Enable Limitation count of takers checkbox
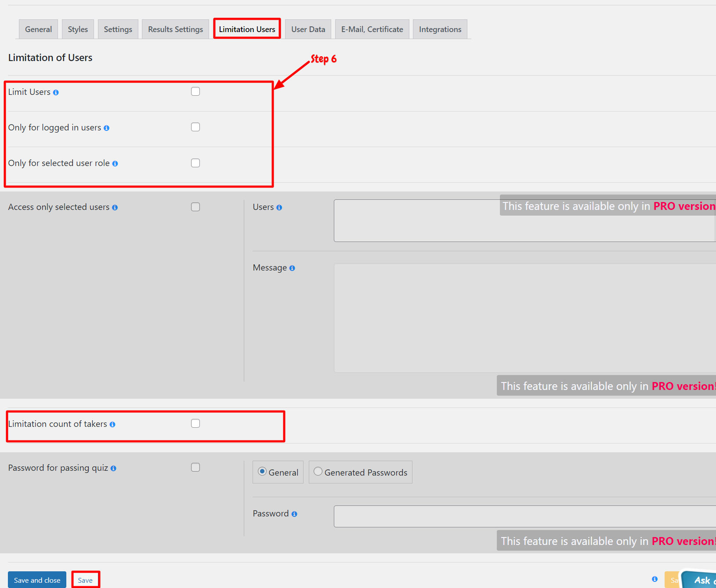This screenshot has height=588, width=716. [x=195, y=423]
